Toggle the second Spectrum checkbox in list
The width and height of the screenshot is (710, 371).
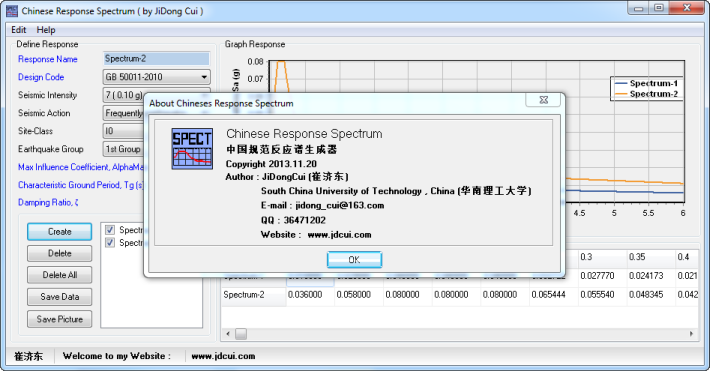[110, 243]
